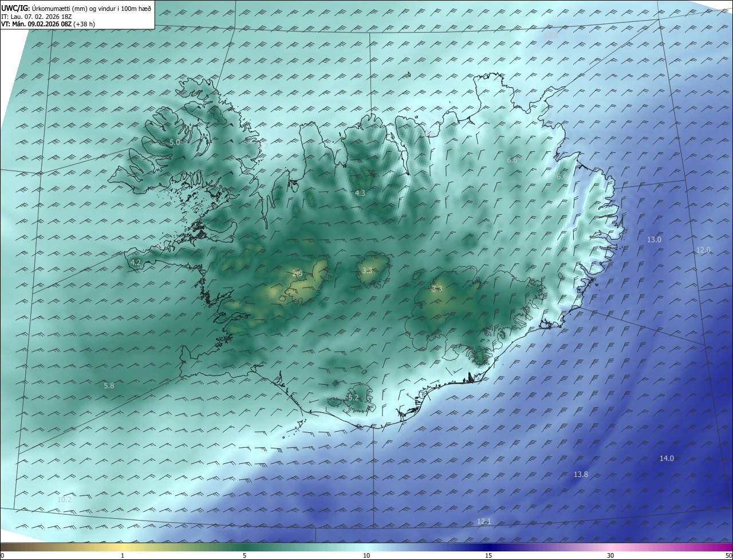
Task: Click the 'VT: Mán. 09.02.2026 08Z' valid time
Action: (x=37, y=25)
